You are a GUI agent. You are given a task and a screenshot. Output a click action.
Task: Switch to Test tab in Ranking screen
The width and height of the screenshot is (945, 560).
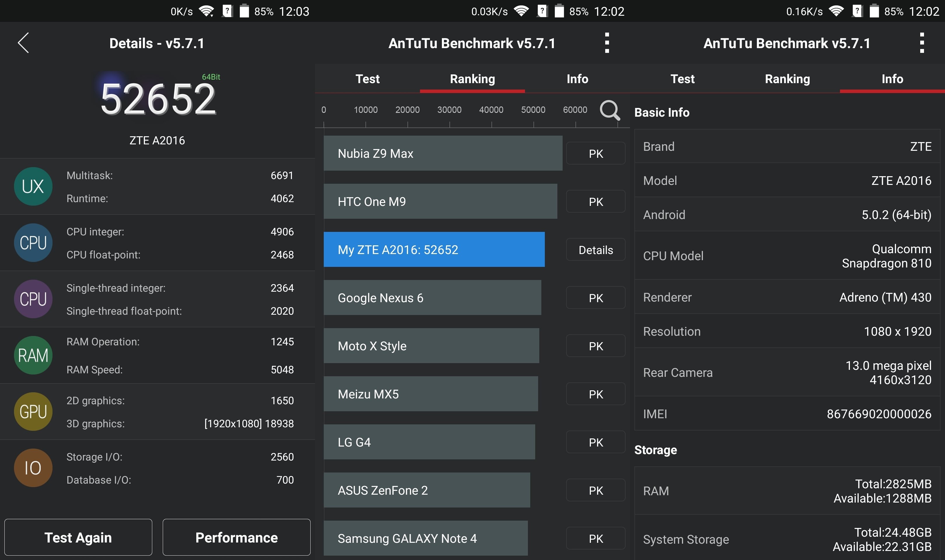coord(367,78)
